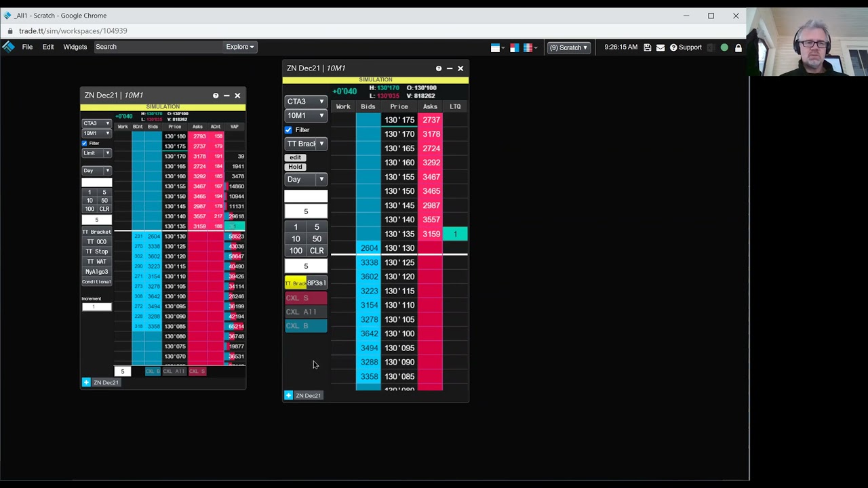The height and width of the screenshot is (488, 868).
Task: Open the Widgets menu
Action: 75,47
